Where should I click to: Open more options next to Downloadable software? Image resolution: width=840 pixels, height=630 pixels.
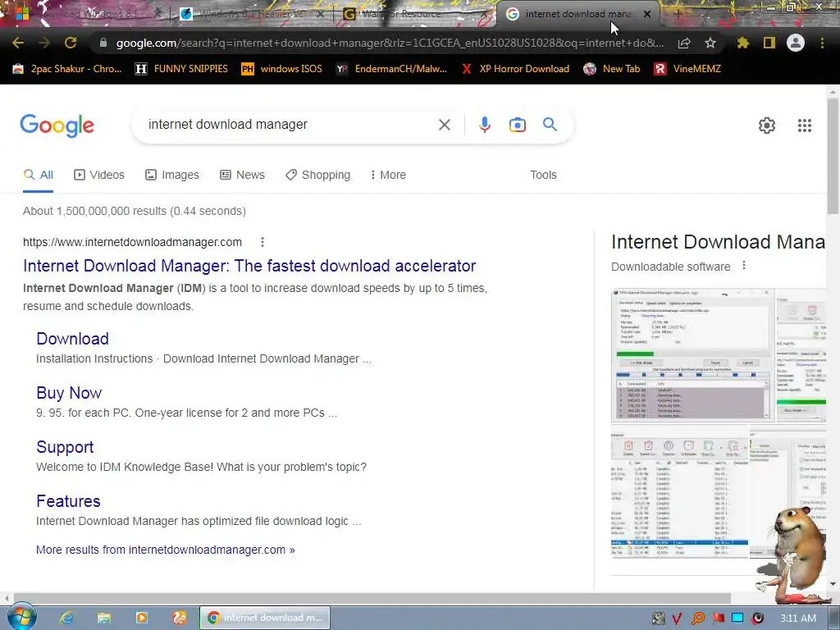tap(743, 266)
